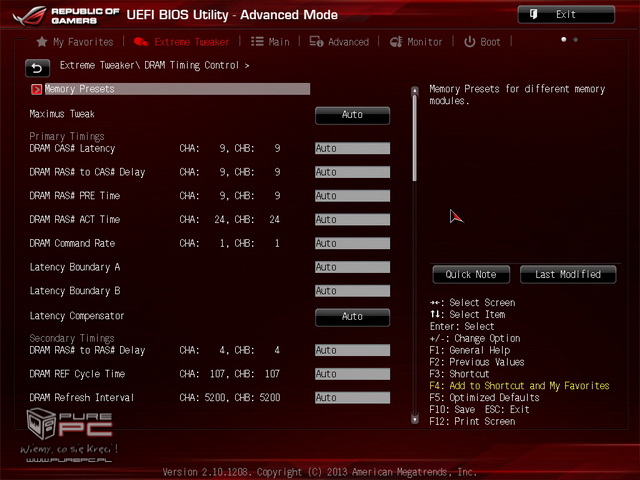Select the DRAM CAS# Latency label
Screen dimensions: 640x480
[72, 149]
